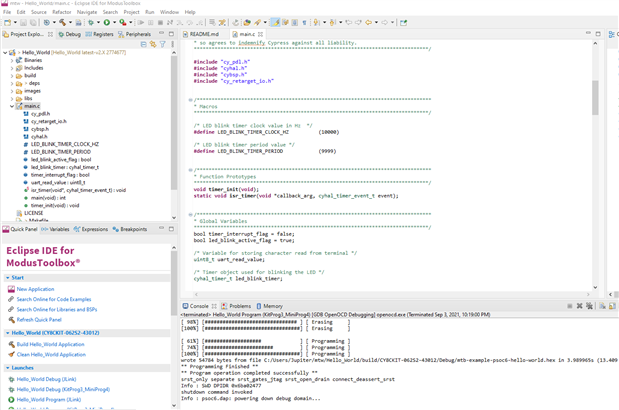Click the Next Annotation icon

point(317,22)
